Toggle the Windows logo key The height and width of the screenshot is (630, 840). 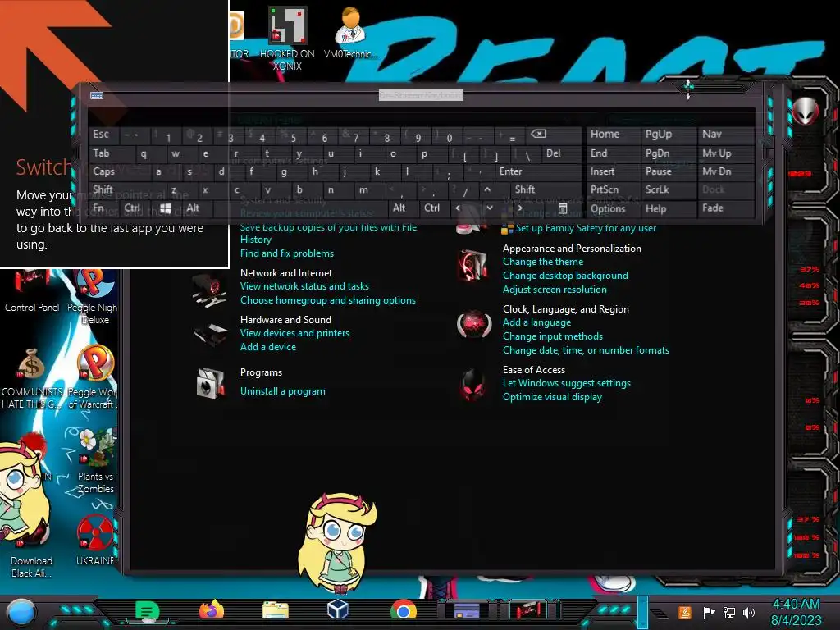[x=165, y=208]
